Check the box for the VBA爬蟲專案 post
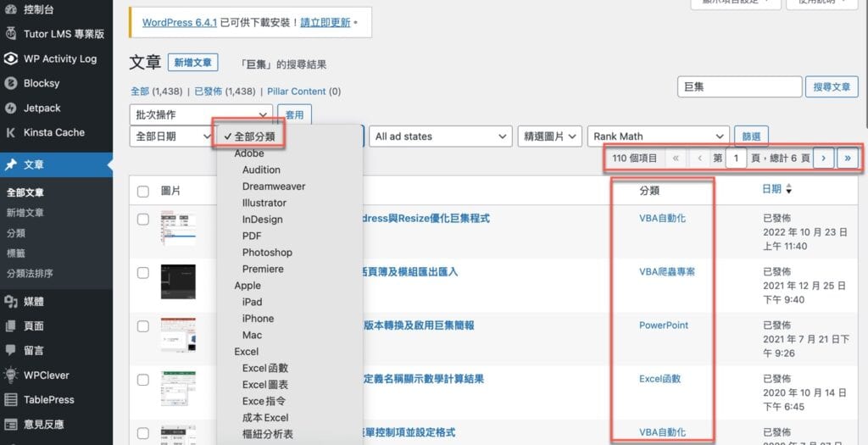 pyautogui.click(x=142, y=272)
